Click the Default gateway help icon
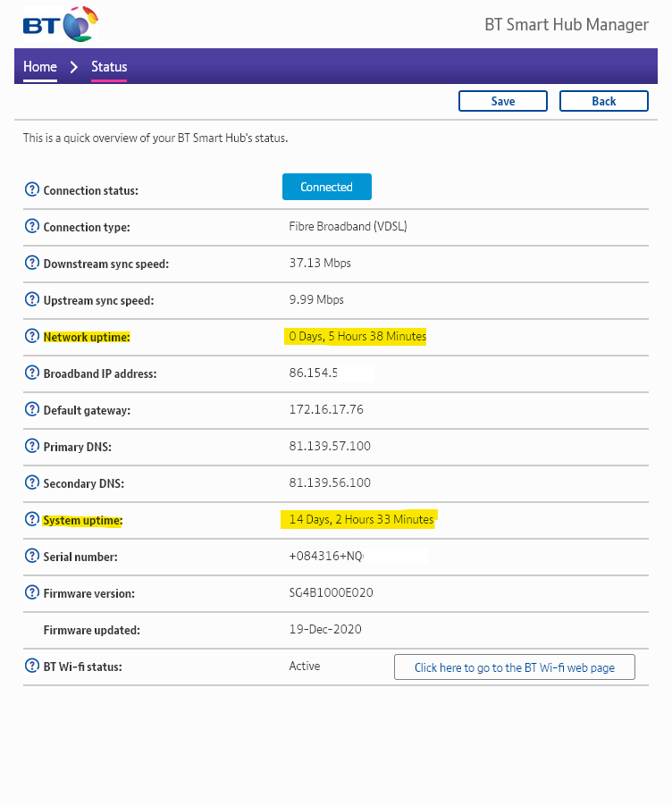 pyautogui.click(x=33, y=409)
